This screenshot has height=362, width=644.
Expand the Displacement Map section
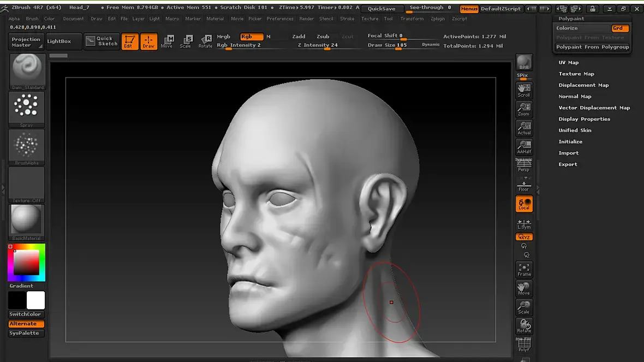(583, 85)
